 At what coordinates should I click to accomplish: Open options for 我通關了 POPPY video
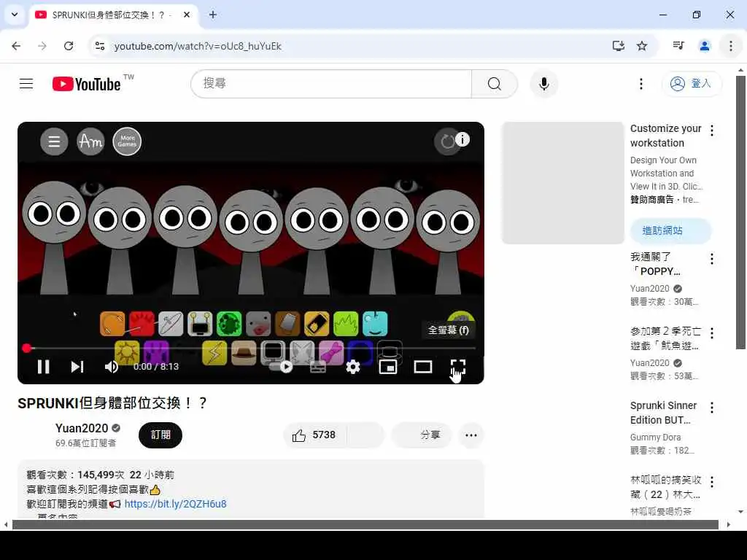pyautogui.click(x=712, y=259)
